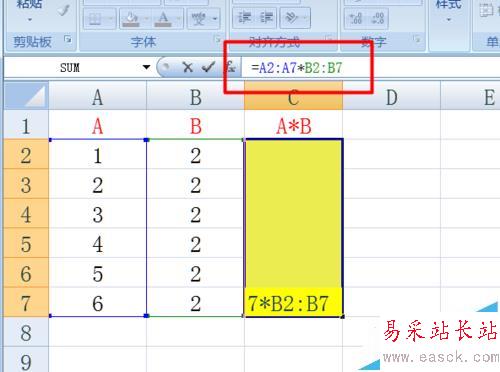This screenshot has height=372, width=500.
Task: Click cell B1 containing red B
Action: [x=195, y=125]
